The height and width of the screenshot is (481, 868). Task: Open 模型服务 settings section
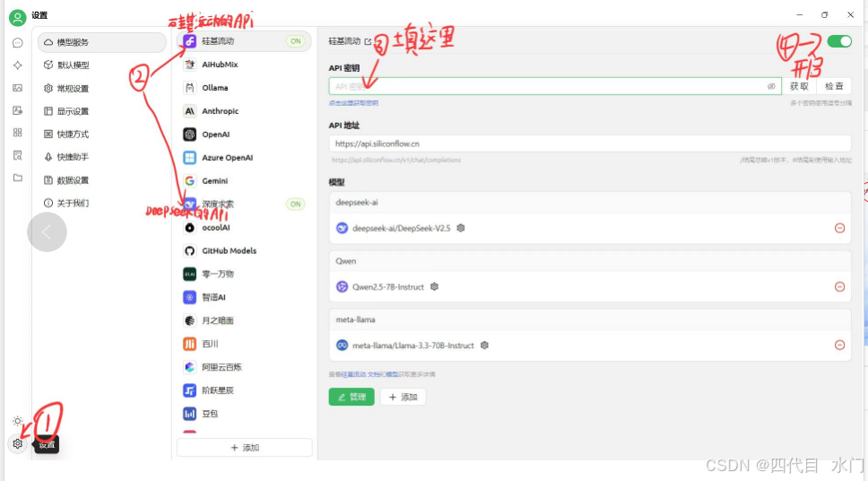(x=102, y=42)
